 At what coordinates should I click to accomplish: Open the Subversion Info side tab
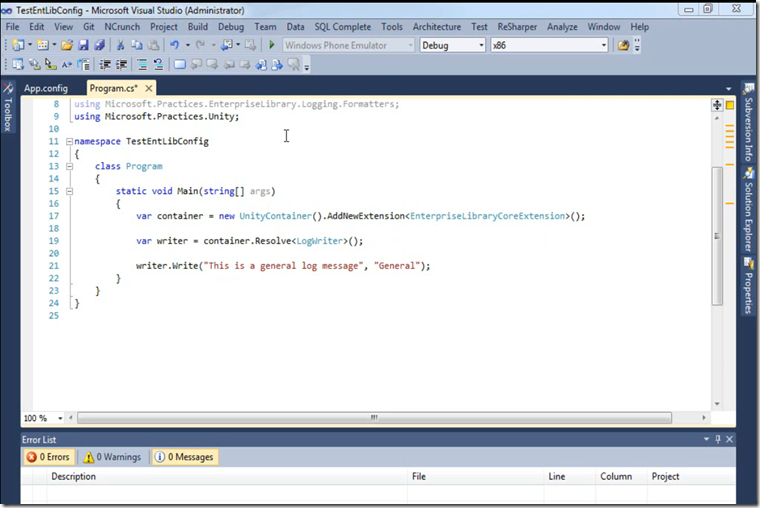[749, 122]
